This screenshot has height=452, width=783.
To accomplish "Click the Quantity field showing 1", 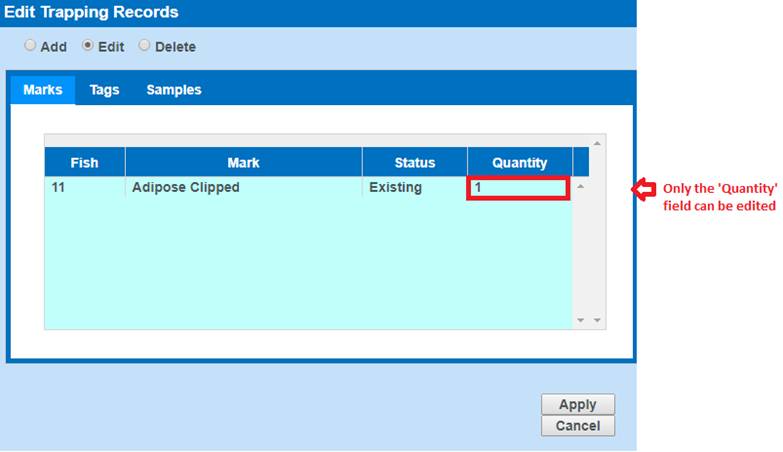I will pos(518,188).
